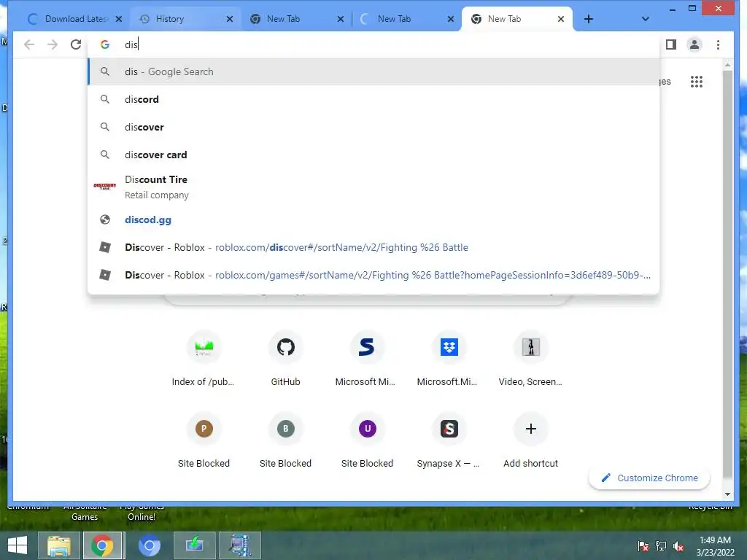Select the Discount Tire suggestion
This screenshot has width=747, height=560.
coord(374,187)
